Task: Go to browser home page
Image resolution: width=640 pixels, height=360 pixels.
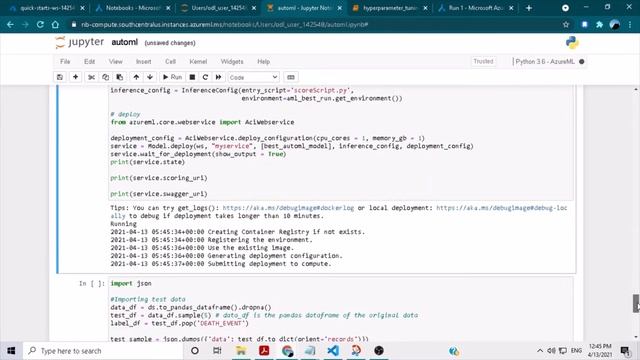Action: [55, 24]
